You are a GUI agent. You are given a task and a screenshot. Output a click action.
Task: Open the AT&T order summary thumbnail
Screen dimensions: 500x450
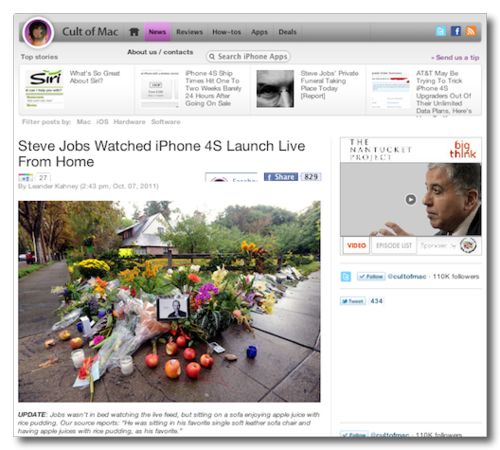coord(390,88)
